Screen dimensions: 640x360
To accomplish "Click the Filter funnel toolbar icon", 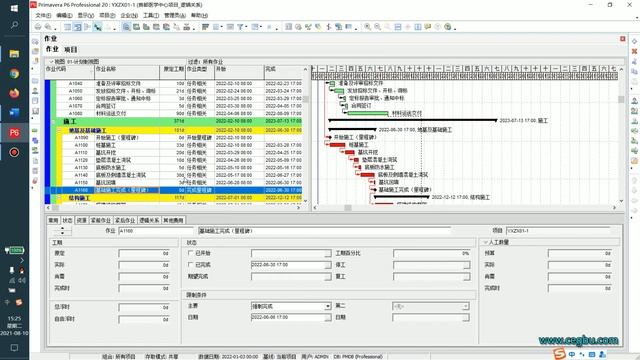I will tap(240, 27).
